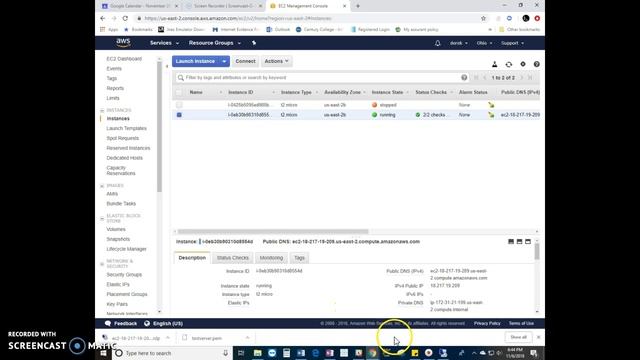Click the Launch Instance button

196,61
